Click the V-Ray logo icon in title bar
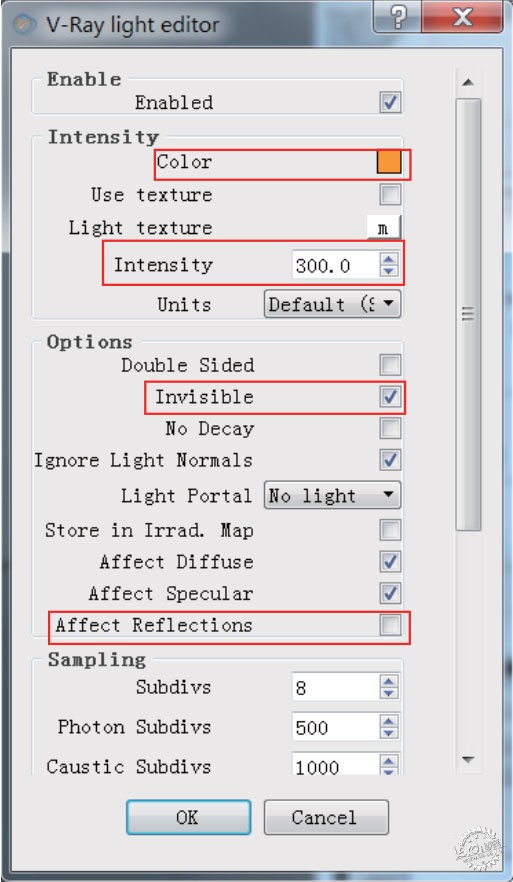 [24, 25]
